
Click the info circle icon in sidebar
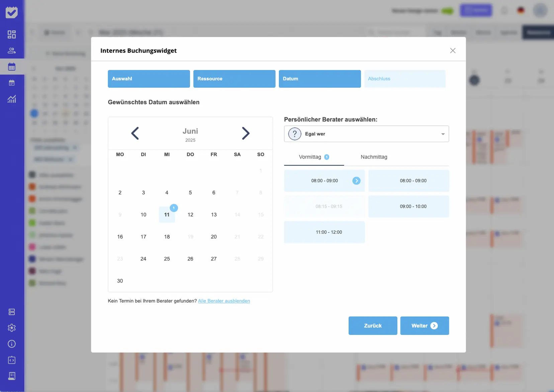click(12, 344)
